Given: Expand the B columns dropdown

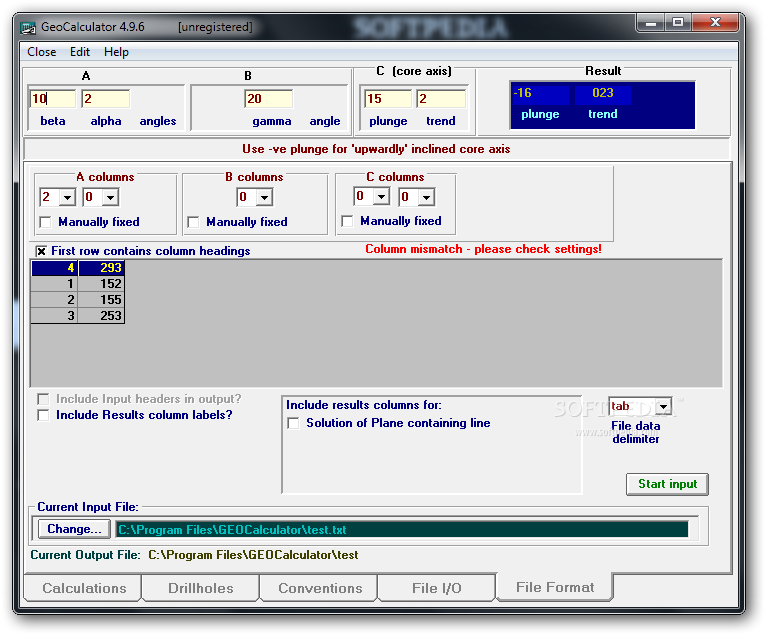Looking at the screenshot, I should coord(265,197).
